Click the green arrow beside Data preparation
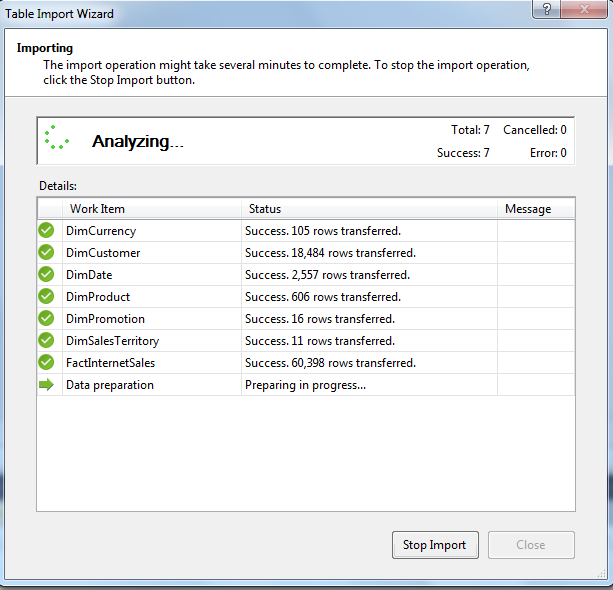This screenshot has width=613, height=590. pyautogui.click(x=46, y=385)
